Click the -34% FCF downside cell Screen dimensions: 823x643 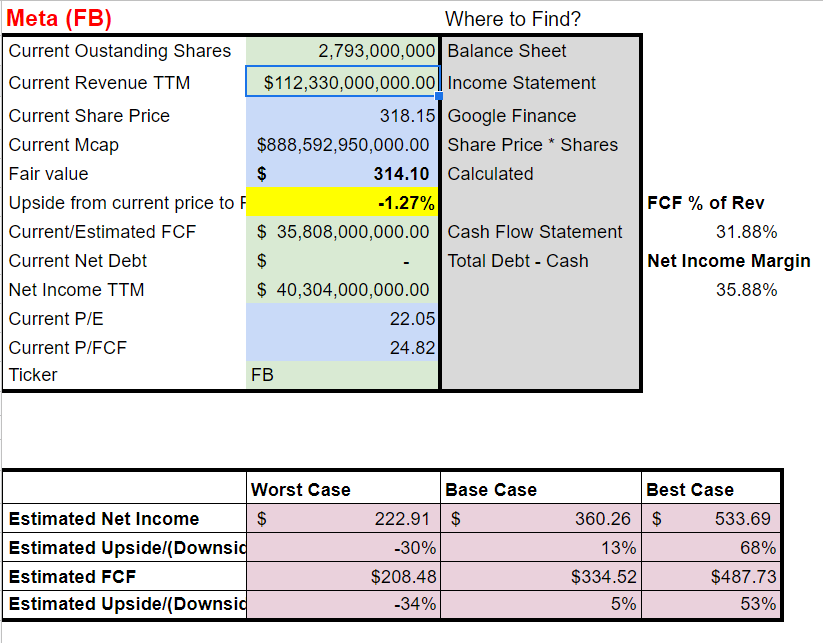pos(415,604)
